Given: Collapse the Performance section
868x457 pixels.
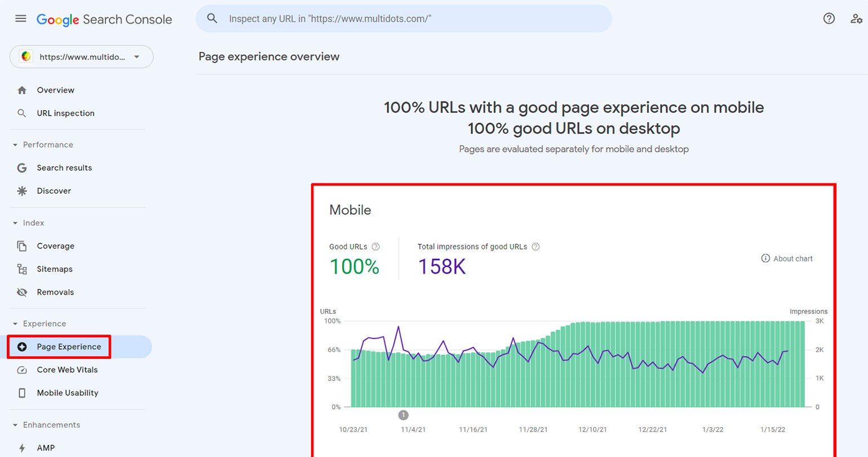Looking at the screenshot, I should pos(15,145).
